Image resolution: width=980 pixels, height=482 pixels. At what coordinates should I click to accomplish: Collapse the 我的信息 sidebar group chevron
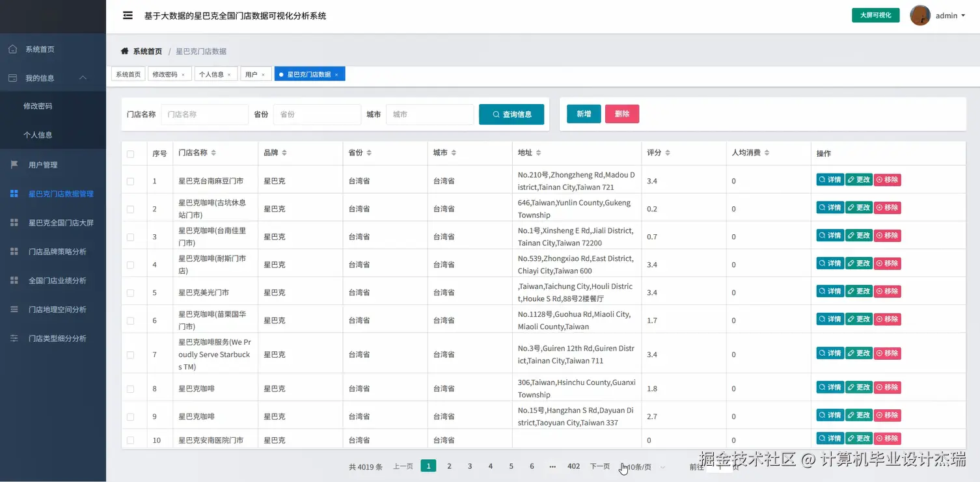(83, 78)
